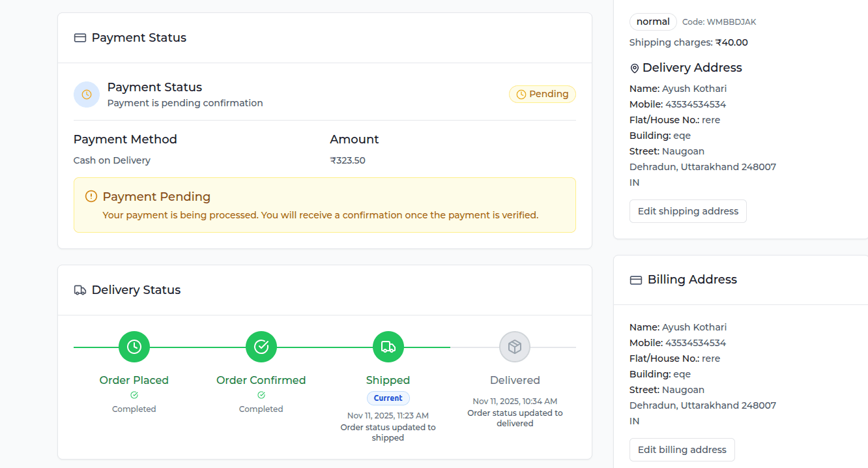Click the Order Placed clock step icon

(134, 347)
